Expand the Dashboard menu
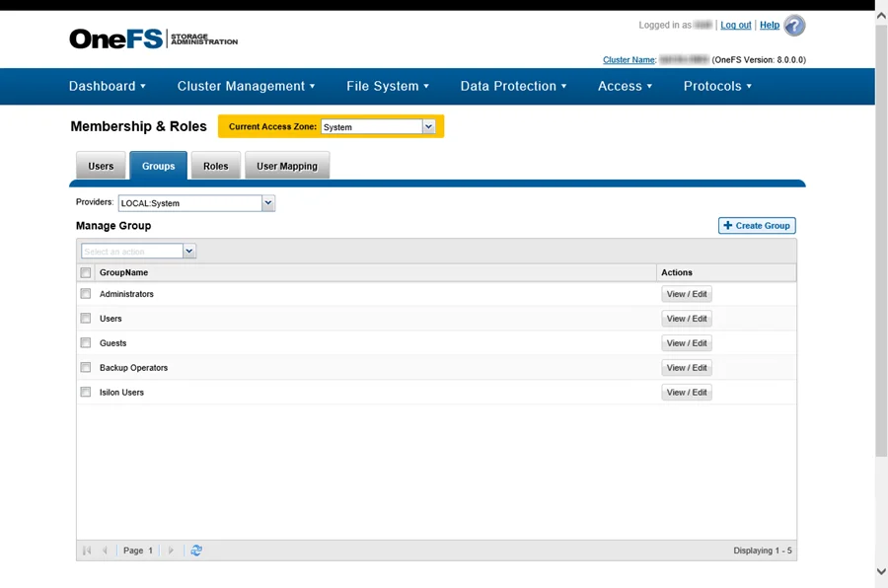The image size is (888, 588). click(x=107, y=86)
